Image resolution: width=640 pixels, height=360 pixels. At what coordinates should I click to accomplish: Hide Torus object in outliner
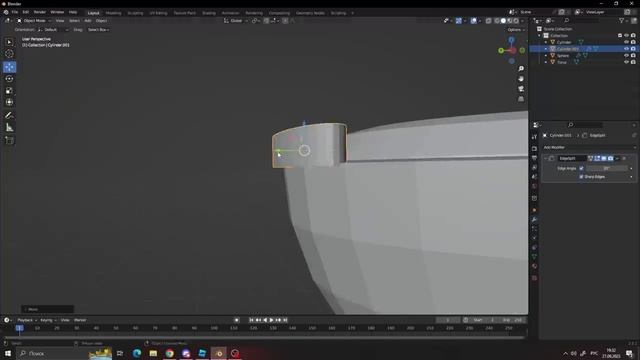point(627,62)
